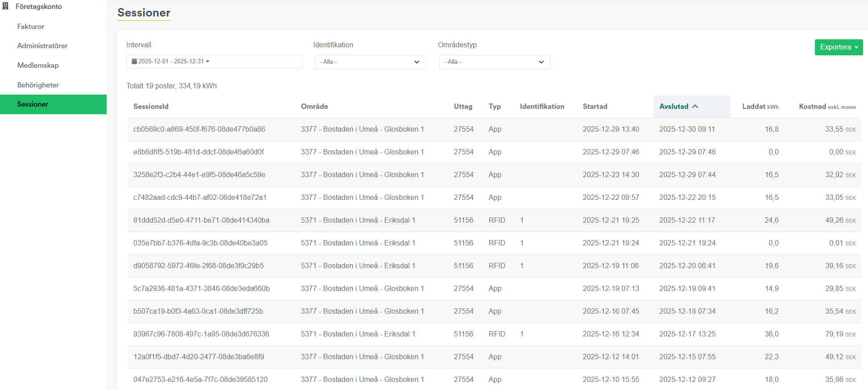Click the Företagskonto building icon
Viewport: 868px width, 390px height.
[6, 6]
